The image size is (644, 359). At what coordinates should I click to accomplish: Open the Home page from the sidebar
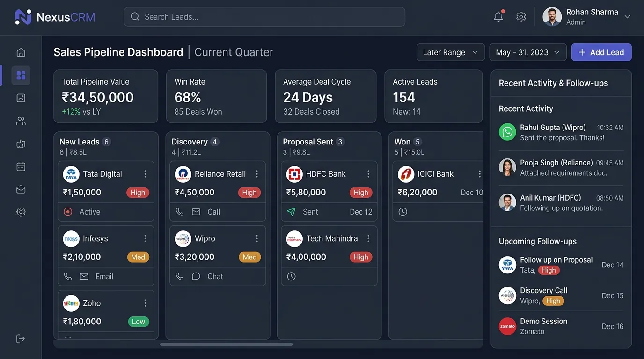pyautogui.click(x=21, y=52)
